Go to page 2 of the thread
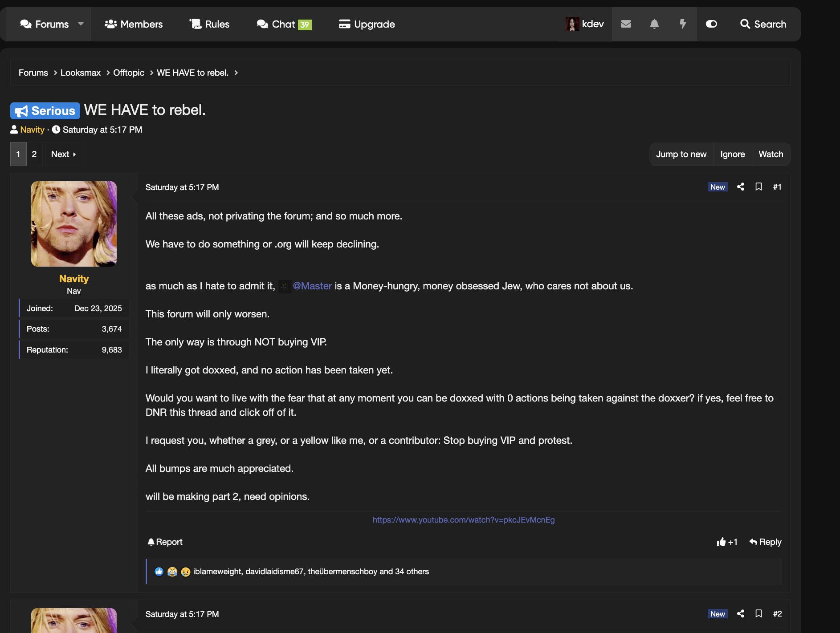 [x=34, y=154]
